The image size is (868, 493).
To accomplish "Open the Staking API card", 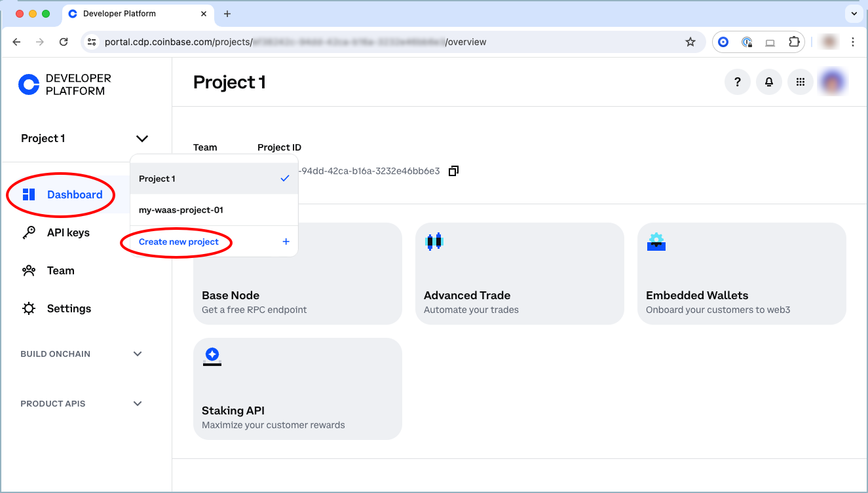I will point(297,389).
